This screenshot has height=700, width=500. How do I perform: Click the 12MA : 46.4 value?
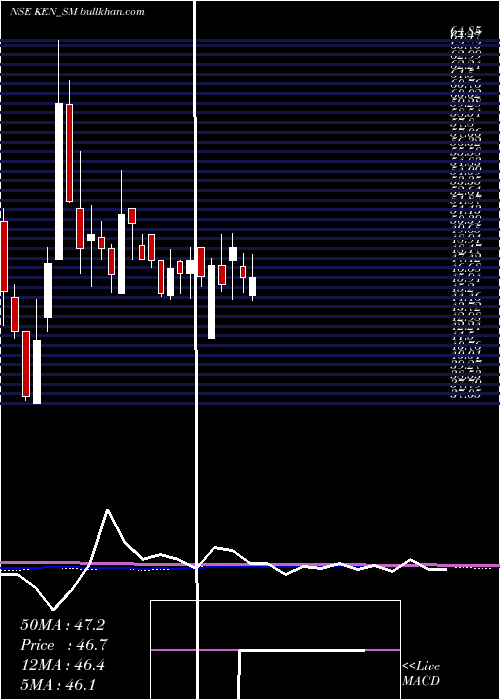(x=62, y=665)
